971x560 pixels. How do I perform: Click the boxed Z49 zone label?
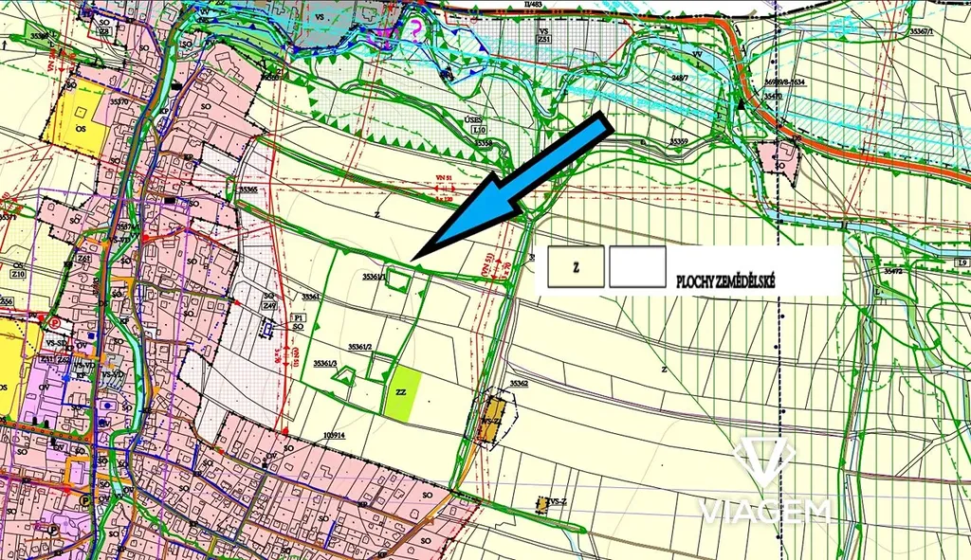tap(268, 307)
